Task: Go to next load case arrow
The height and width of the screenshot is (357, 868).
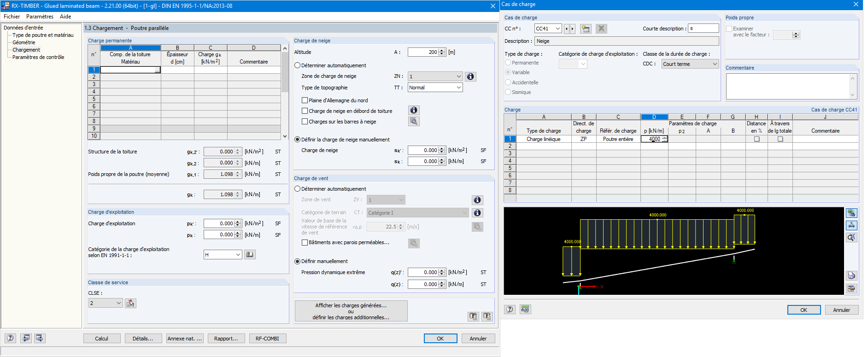Action: coord(572,29)
